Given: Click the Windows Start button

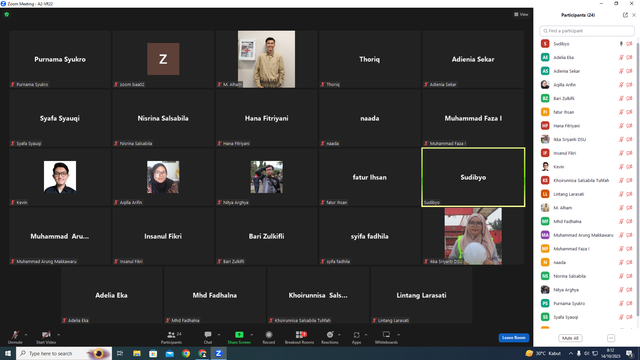Looking at the screenshot, I should (x=8, y=353).
